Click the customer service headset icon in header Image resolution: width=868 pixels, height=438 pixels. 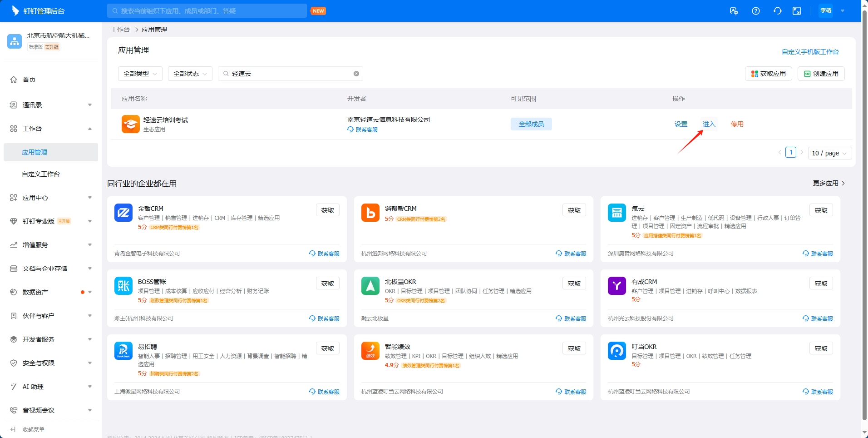(x=778, y=11)
